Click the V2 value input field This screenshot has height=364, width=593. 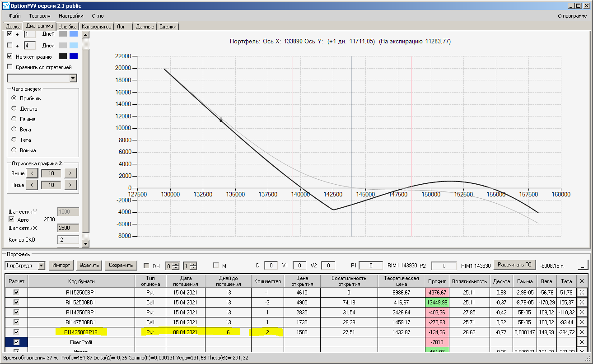(x=328, y=265)
